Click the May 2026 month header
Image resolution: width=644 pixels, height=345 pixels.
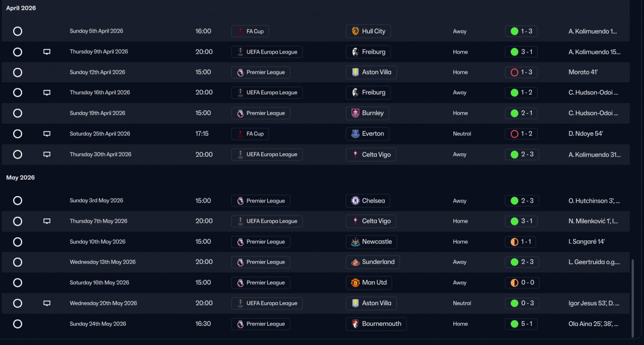pyautogui.click(x=21, y=178)
